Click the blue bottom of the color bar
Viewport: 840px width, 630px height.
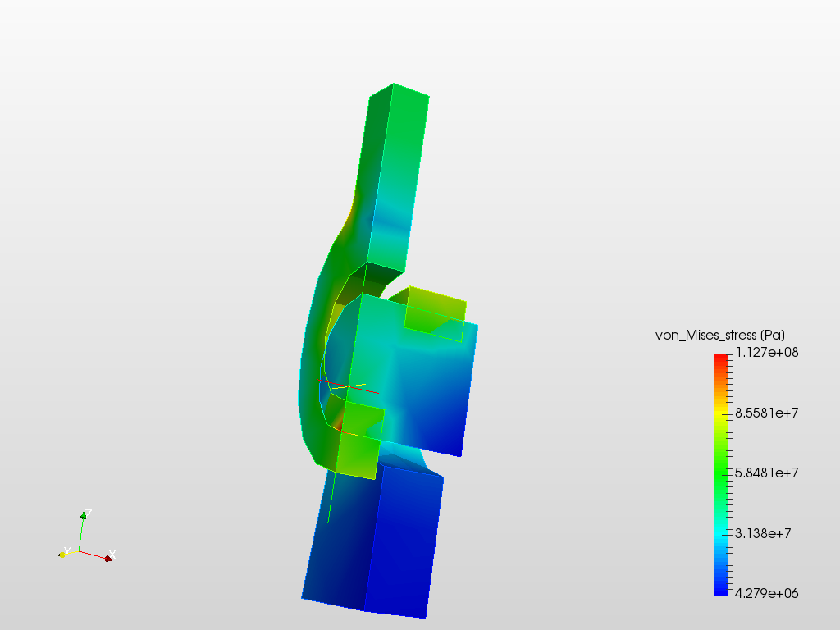click(x=720, y=589)
